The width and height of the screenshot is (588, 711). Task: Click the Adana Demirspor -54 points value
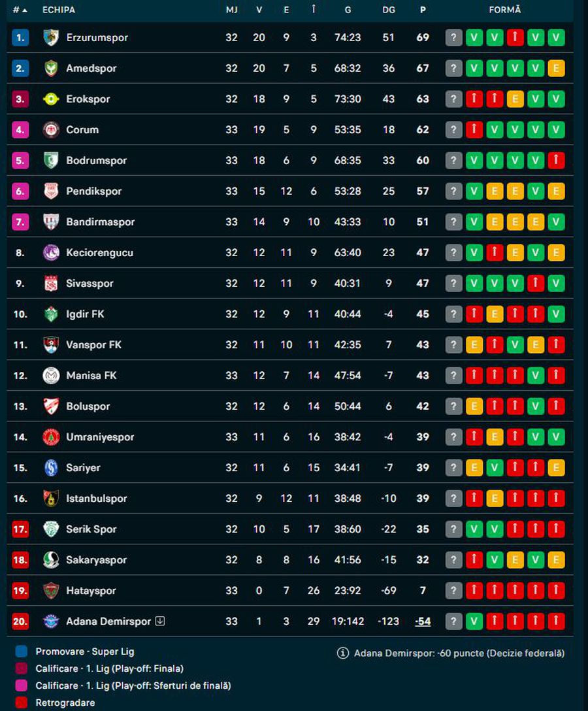(423, 621)
